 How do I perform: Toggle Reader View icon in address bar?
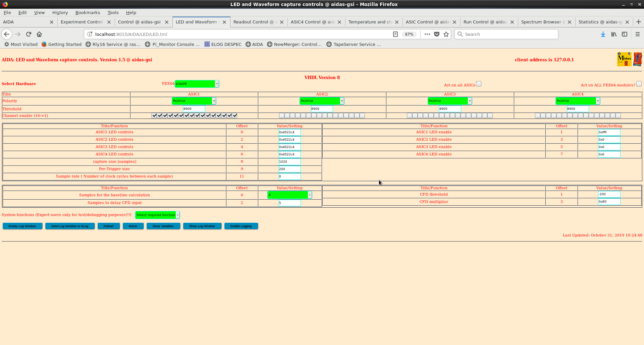(395, 34)
